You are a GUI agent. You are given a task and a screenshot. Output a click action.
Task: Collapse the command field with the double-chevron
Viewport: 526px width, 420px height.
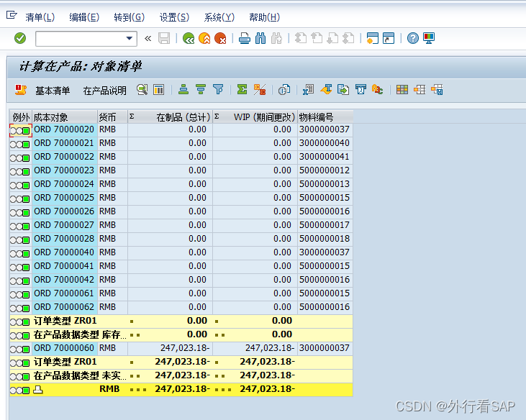[148, 38]
